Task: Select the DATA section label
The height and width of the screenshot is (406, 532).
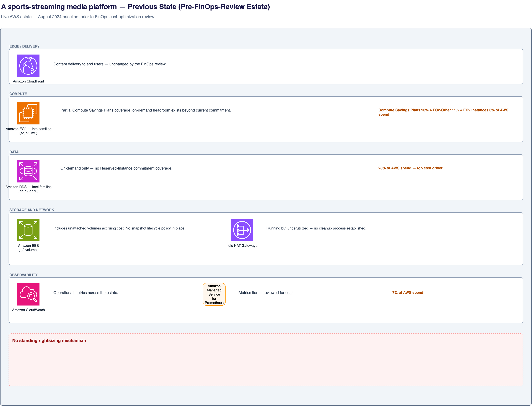Action: [14, 152]
